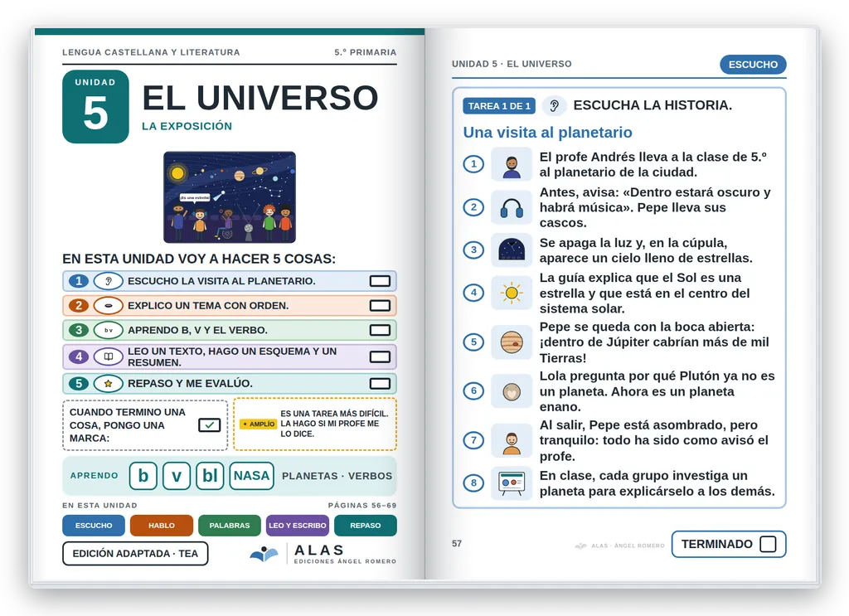Click the heading 'EN ESTA UNIDAD VOY A HACER 5 COSAS:'
Image resolution: width=849 pixels, height=616 pixels.
199,259
